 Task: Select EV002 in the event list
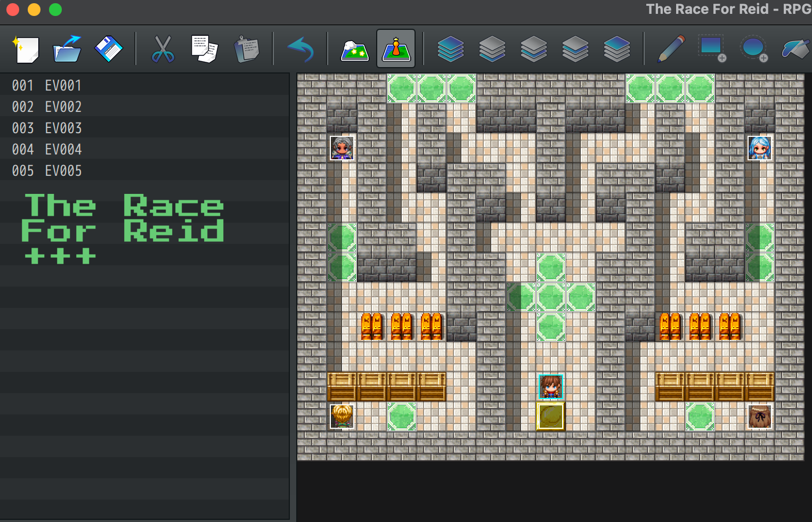pos(144,107)
